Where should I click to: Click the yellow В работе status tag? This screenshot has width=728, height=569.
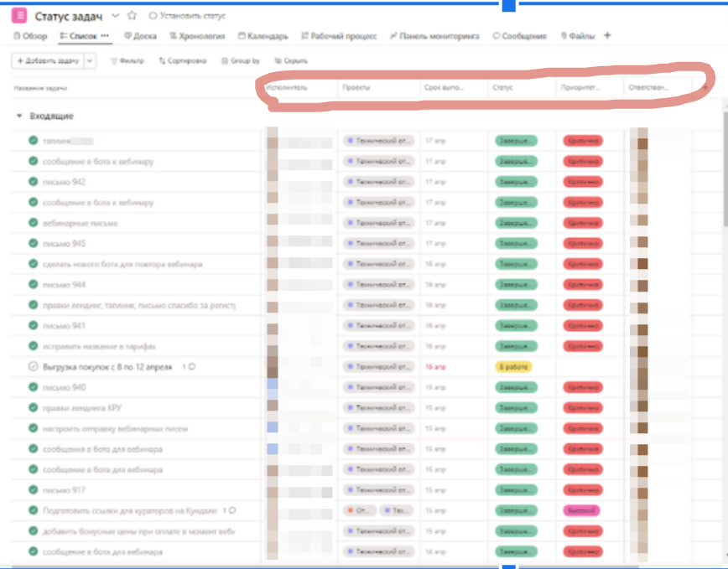pos(513,367)
